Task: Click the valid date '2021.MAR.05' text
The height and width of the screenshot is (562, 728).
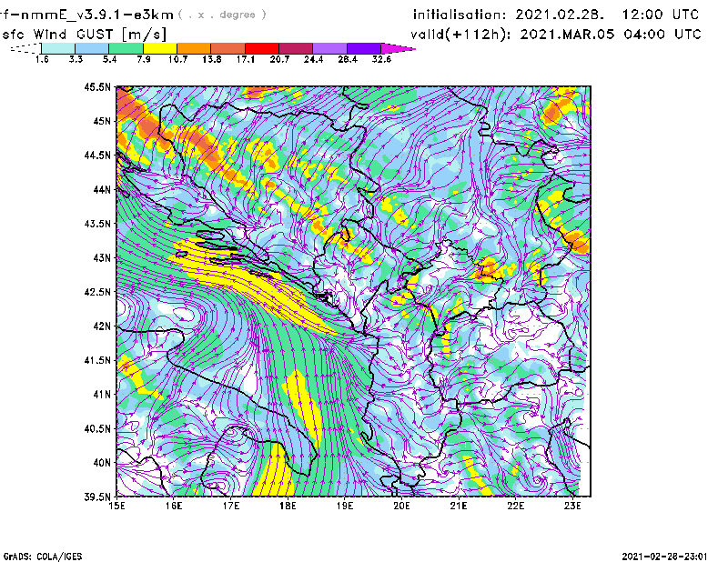Action: coord(568,35)
